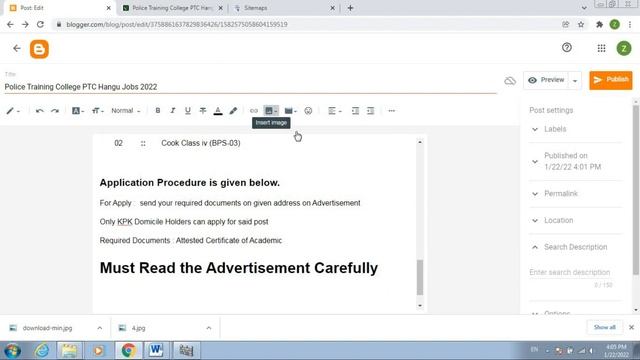640x360 pixels.
Task: Open options for download-min.jpg
Action: pos(100,328)
